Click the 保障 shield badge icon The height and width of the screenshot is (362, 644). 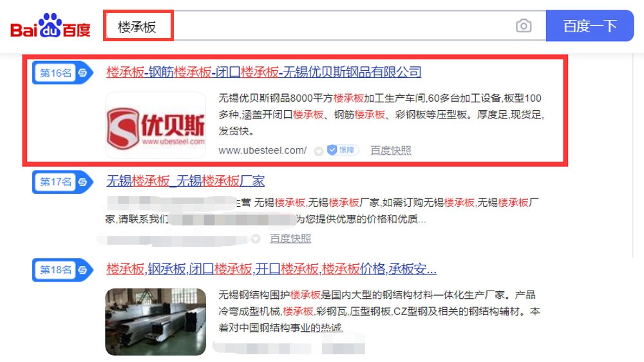point(343,150)
